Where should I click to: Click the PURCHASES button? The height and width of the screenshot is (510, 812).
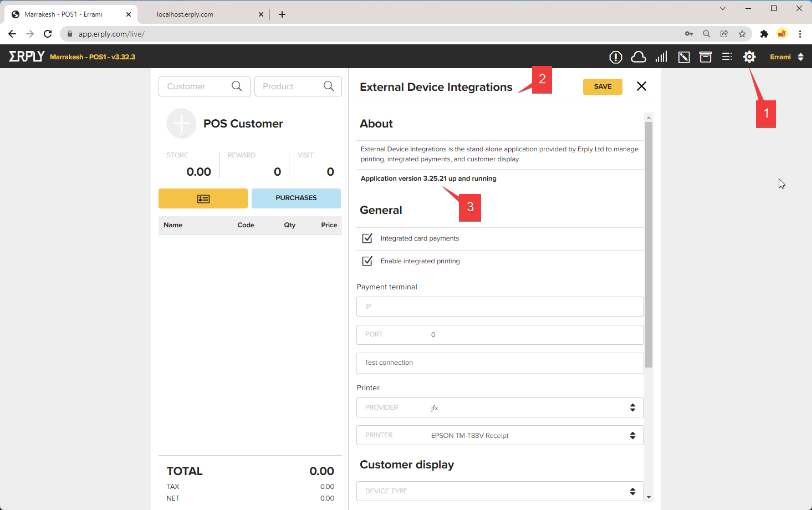coord(296,198)
